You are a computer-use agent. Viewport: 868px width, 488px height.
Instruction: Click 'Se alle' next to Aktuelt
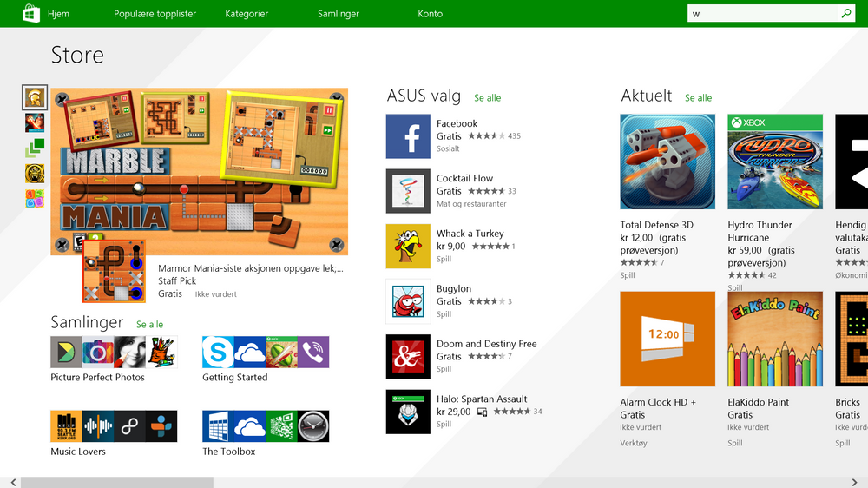[698, 97]
